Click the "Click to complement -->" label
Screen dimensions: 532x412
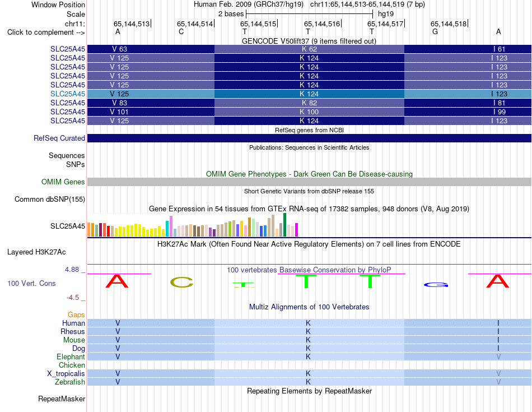click(46, 33)
